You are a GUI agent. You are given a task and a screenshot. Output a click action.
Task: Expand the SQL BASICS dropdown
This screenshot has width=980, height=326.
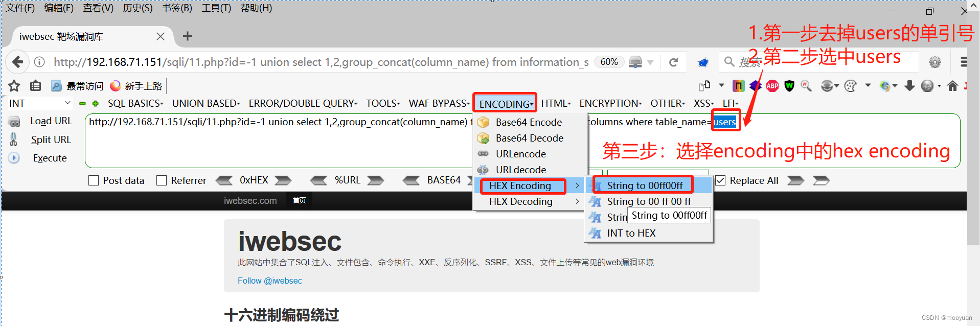pyautogui.click(x=135, y=103)
